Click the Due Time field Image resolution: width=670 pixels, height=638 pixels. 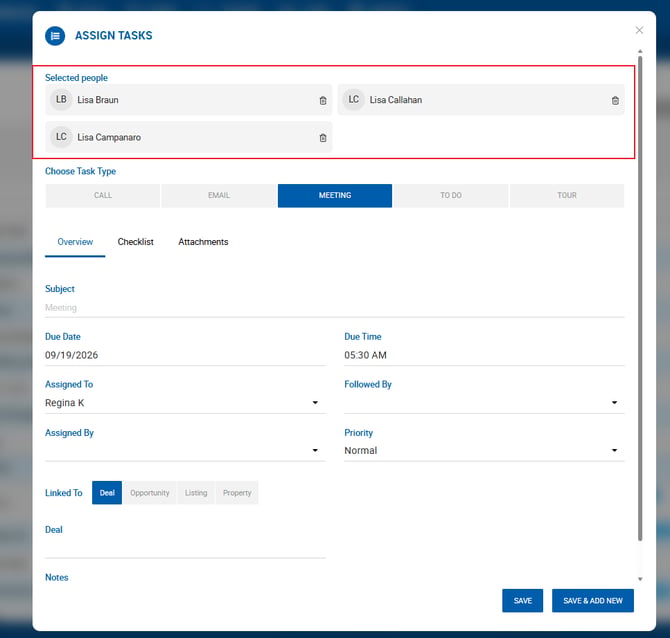[x=484, y=356]
